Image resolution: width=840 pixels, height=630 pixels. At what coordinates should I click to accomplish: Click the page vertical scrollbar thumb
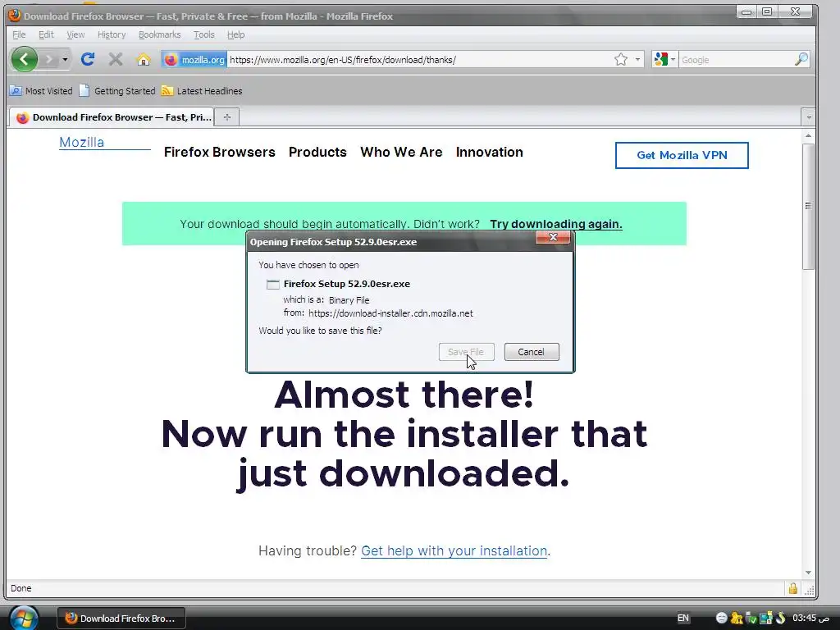808,206
